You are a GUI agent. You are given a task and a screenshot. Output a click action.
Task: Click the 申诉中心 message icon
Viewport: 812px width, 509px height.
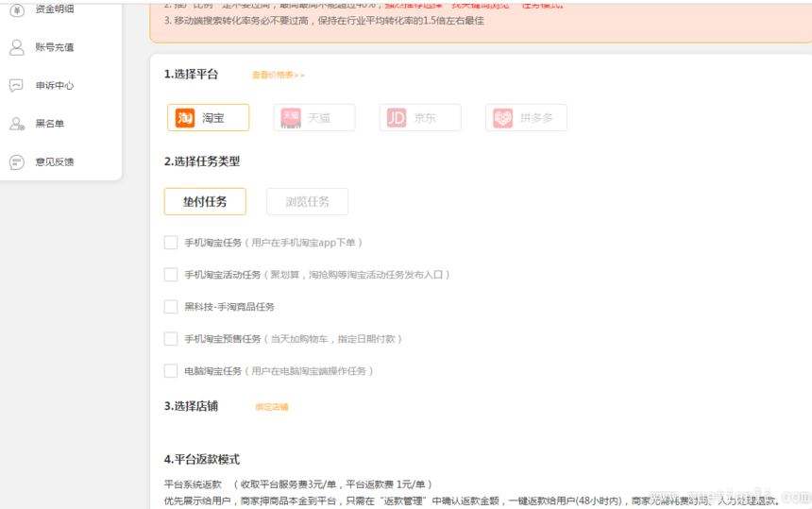(17, 85)
